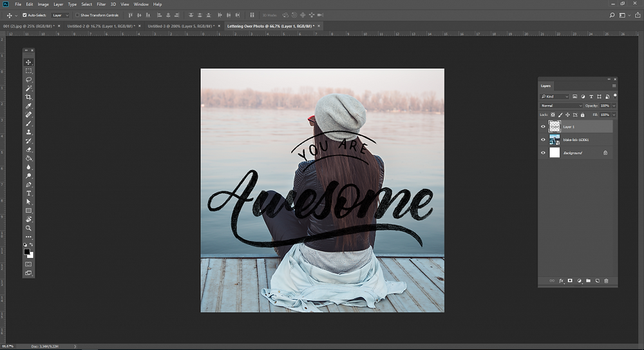Open the search icon in the options bar
The width and height of the screenshot is (644, 350).
tap(612, 15)
